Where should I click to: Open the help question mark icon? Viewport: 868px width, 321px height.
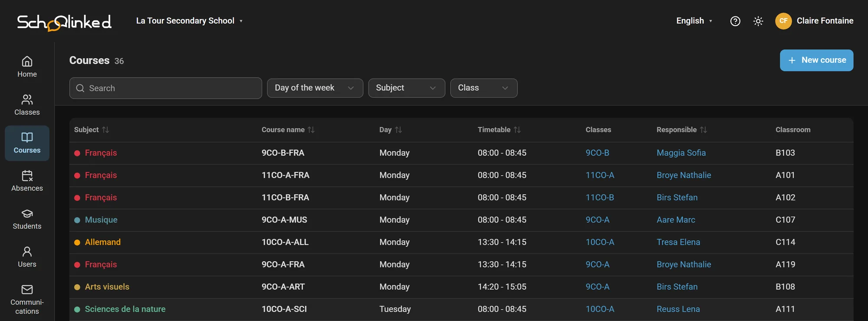click(x=735, y=21)
